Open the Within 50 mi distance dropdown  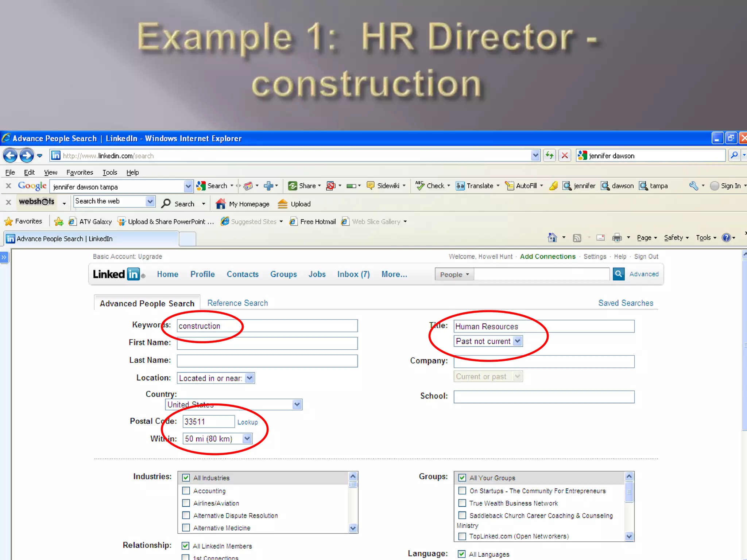217,439
